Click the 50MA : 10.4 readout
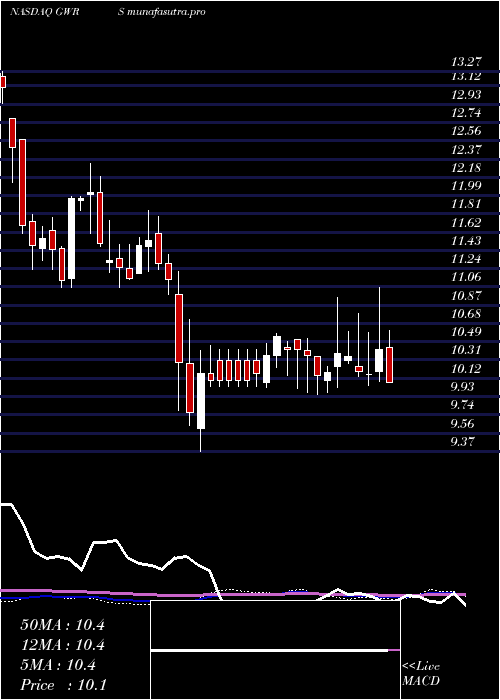 [62, 625]
